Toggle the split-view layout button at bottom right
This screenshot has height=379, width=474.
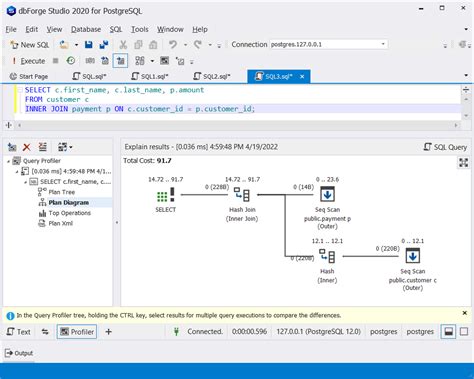[x=448, y=332]
